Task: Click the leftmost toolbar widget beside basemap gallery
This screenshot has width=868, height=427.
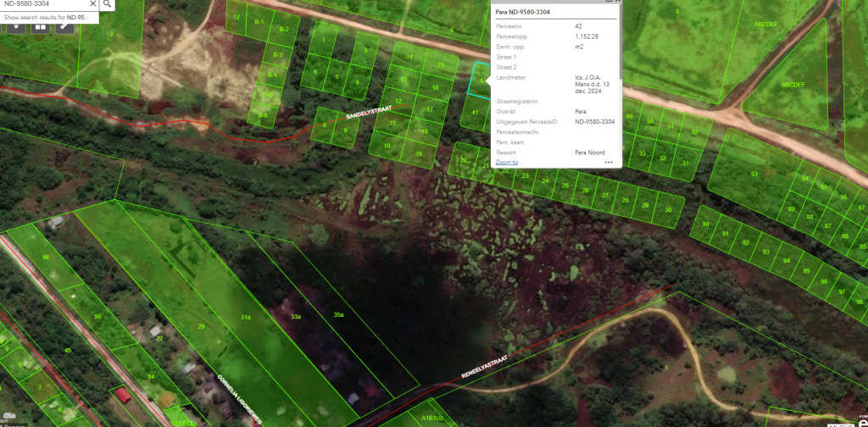Action: (15, 26)
